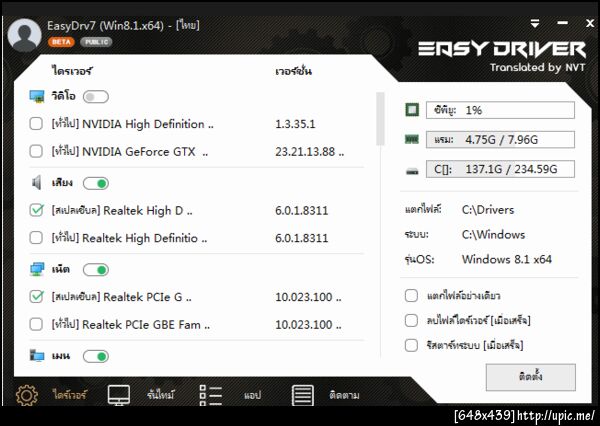Check the restart system when finished option

411,345
